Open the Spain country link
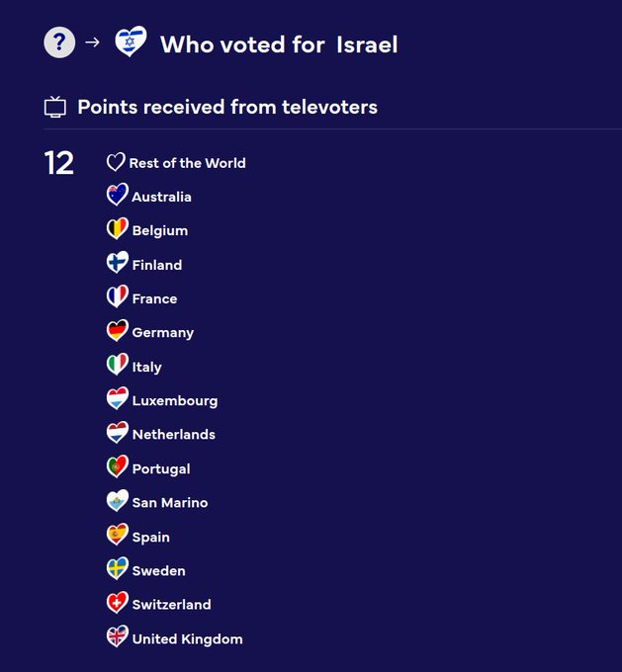Image resolution: width=622 pixels, height=672 pixels. point(150,537)
